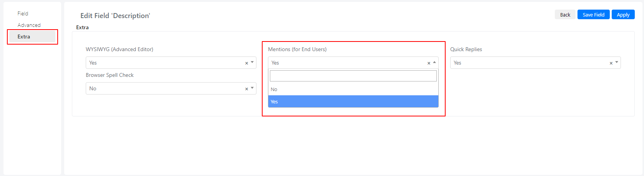Click the Apply button
The image size is (644, 176).
point(623,15)
